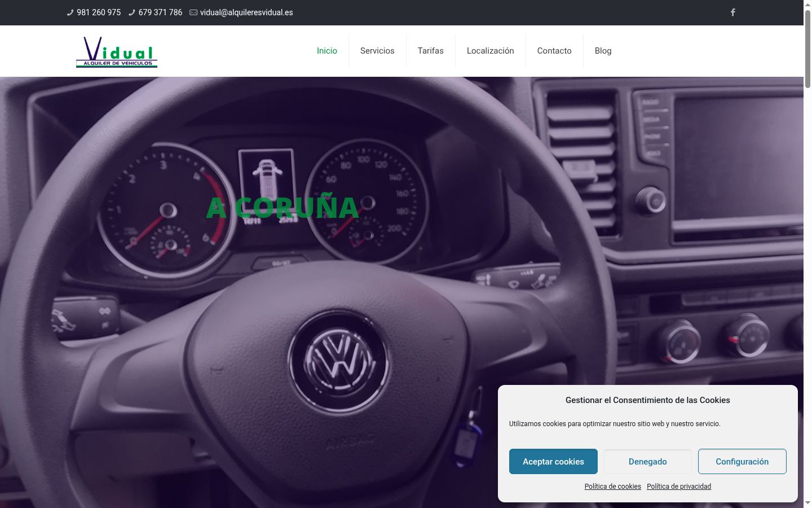
Task: Click the scrollbar down arrow
Action: click(x=807, y=503)
